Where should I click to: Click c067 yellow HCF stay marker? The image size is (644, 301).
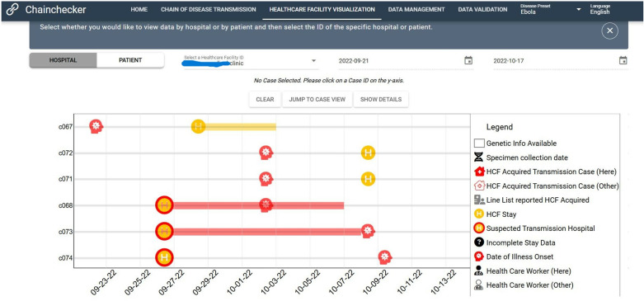point(199,126)
